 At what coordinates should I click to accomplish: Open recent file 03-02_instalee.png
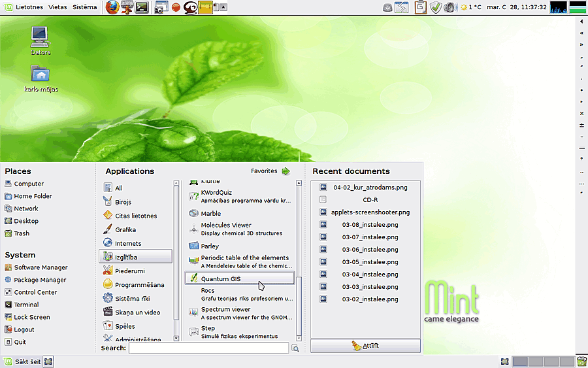coord(365,299)
